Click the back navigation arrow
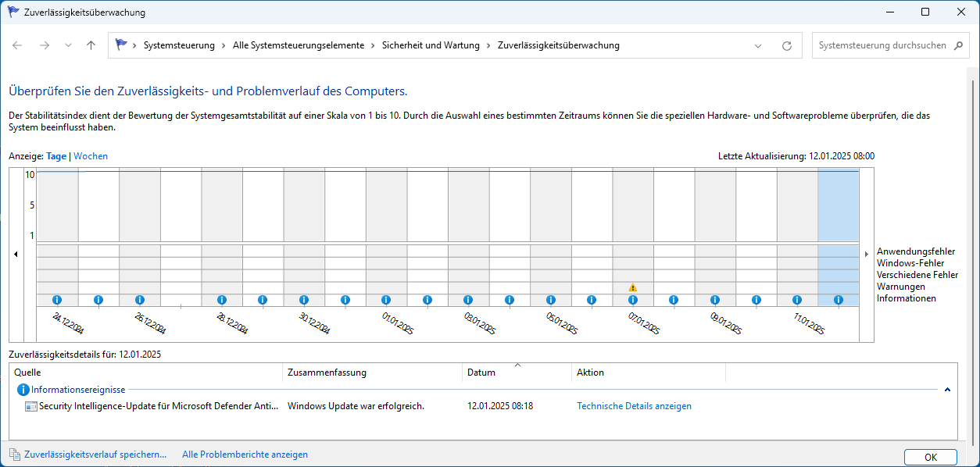The width and height of the screenshot is (980, 467). tap(17, 45)
